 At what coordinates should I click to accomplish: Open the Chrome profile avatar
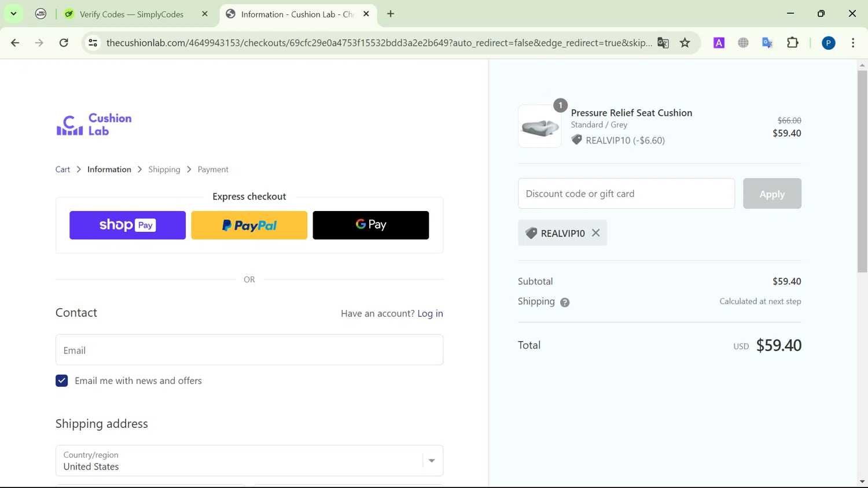[x=829, y=43]
